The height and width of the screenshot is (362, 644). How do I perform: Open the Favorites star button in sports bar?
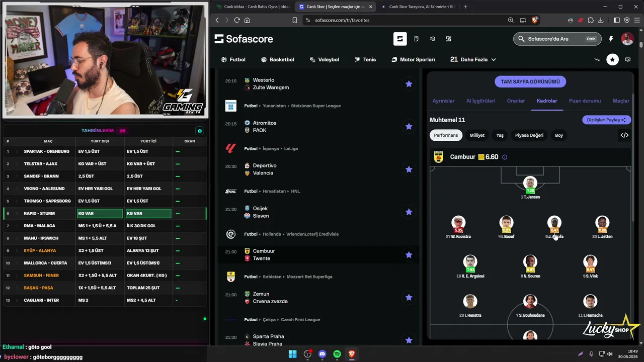(612, 59)
